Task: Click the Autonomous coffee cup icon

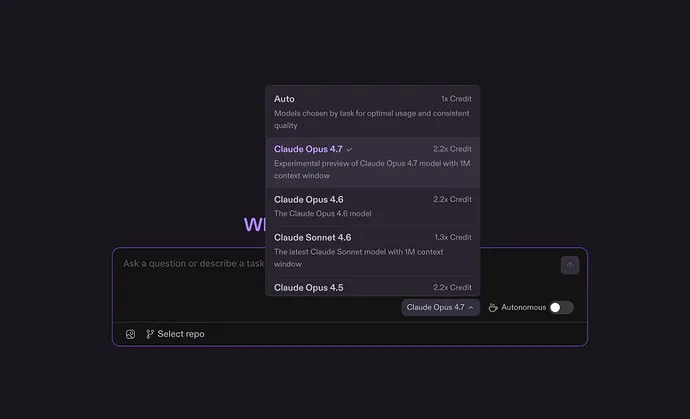Action: [493, 307]
